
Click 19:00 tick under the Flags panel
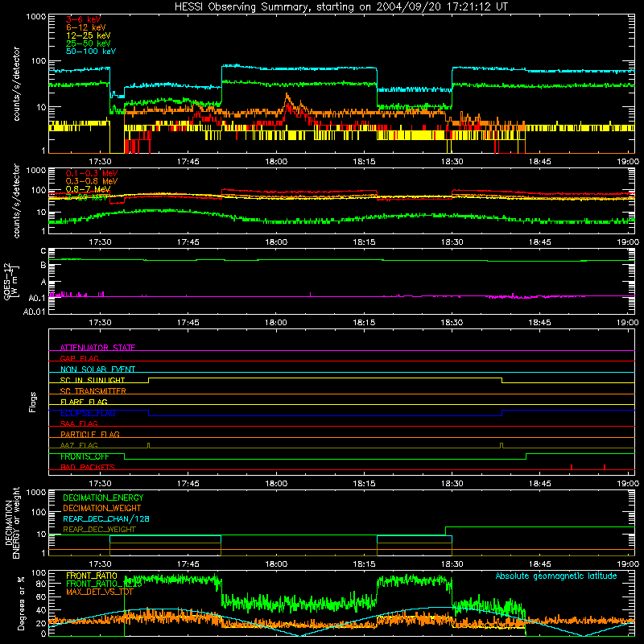point(628,484)
